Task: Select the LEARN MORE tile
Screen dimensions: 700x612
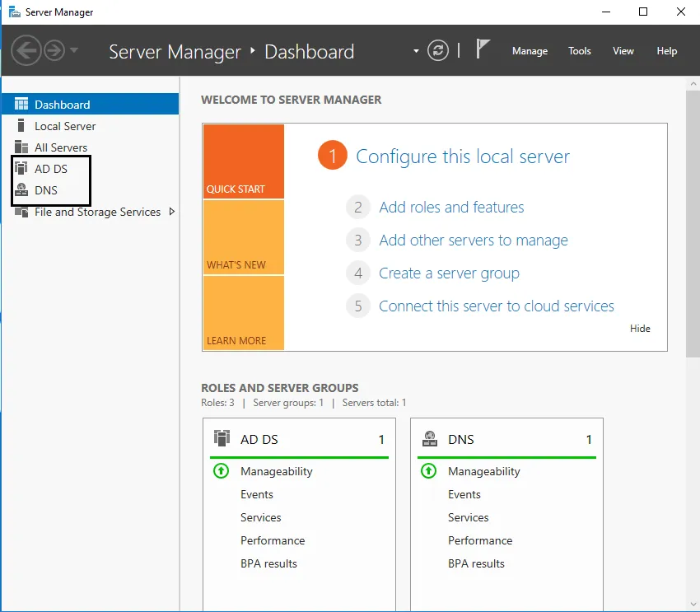Action: (x=244, y=313)
